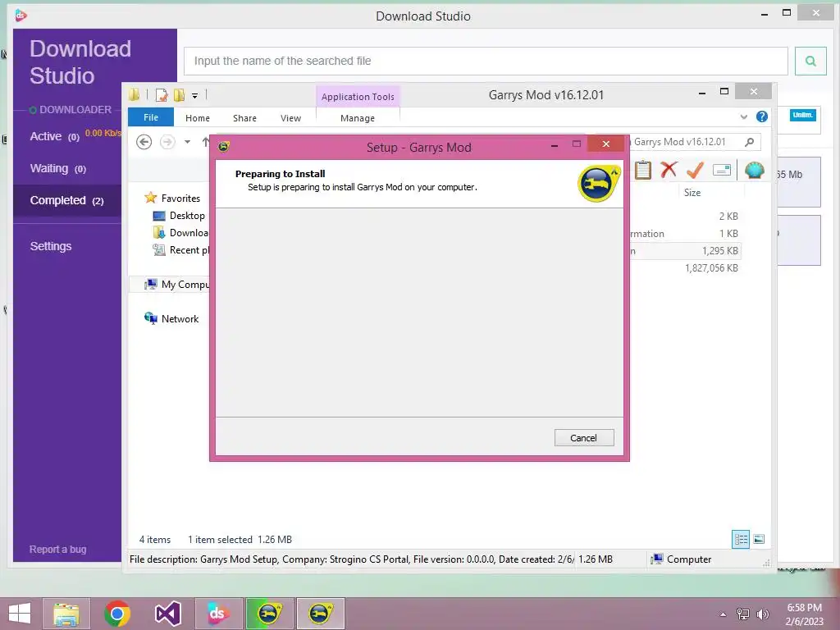
Task: Click the Unlim. badge in Download Studio
Action: [x=802, y=115]
